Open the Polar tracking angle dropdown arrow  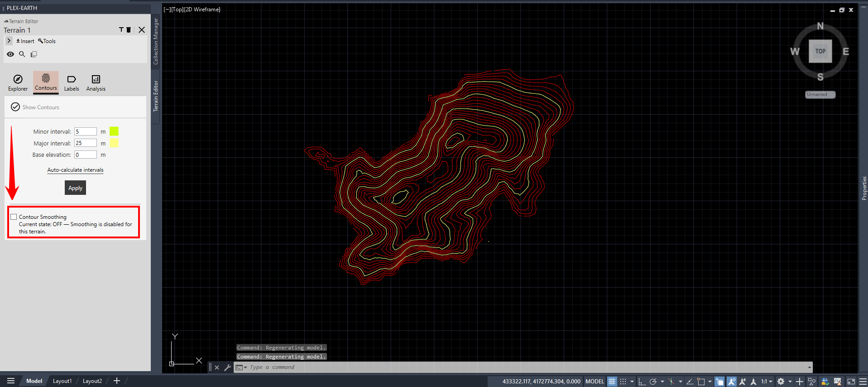pyautogui.click(x=662, y=382)
